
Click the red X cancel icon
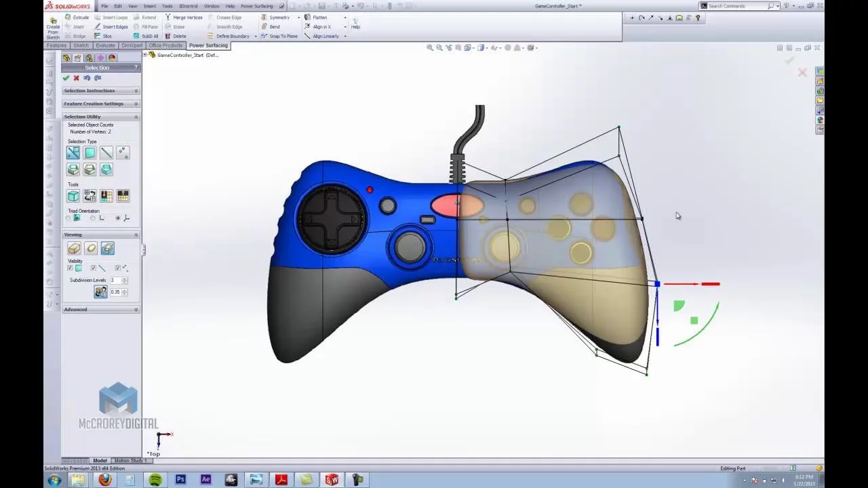pos(76,78)
